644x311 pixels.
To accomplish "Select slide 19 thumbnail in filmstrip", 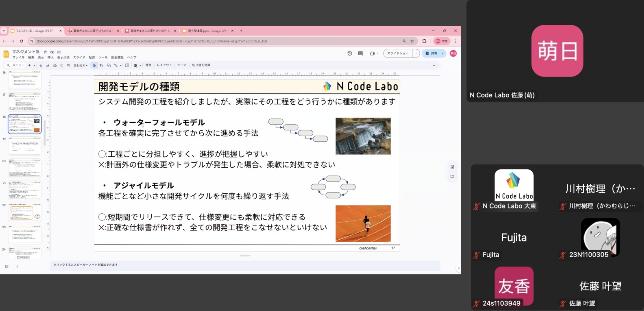I will coord(25,146).
